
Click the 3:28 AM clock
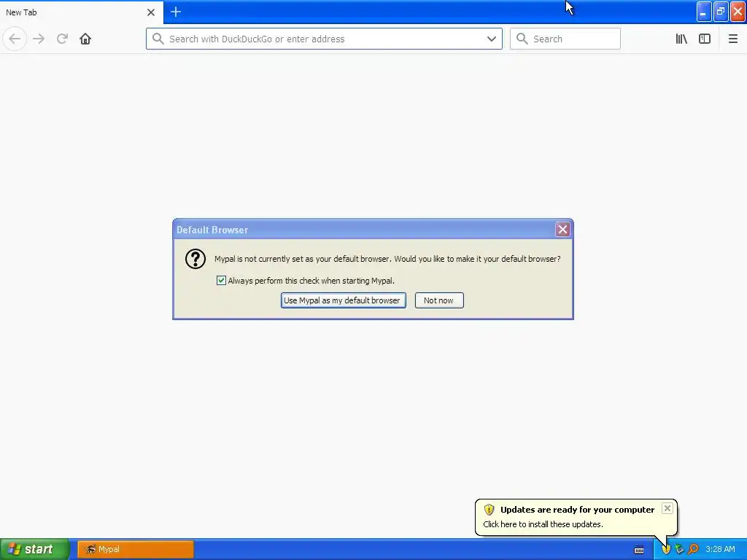(x=720, y=549)
